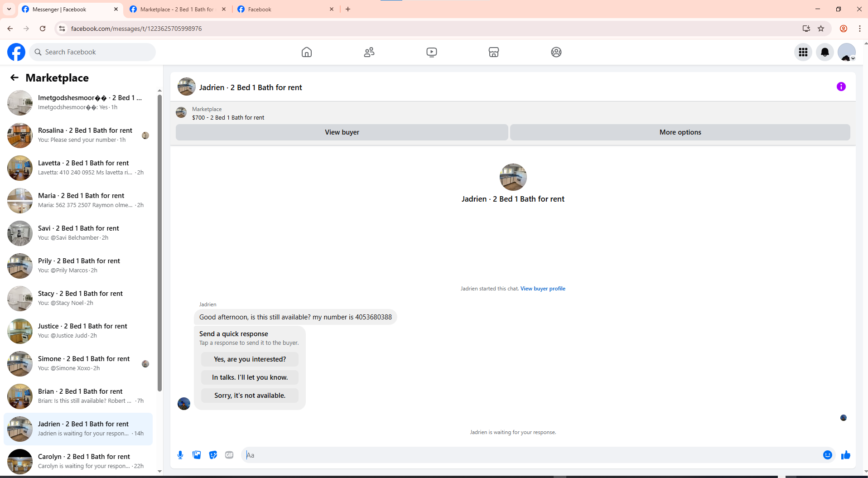This screenshot has width=868, height=478.
Task: Click the View buyer button
Action: [x=342, y=132]
